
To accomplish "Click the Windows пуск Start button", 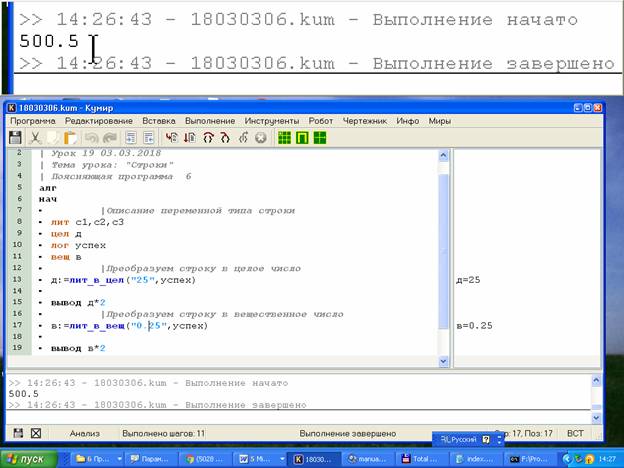I will point(29,459).
